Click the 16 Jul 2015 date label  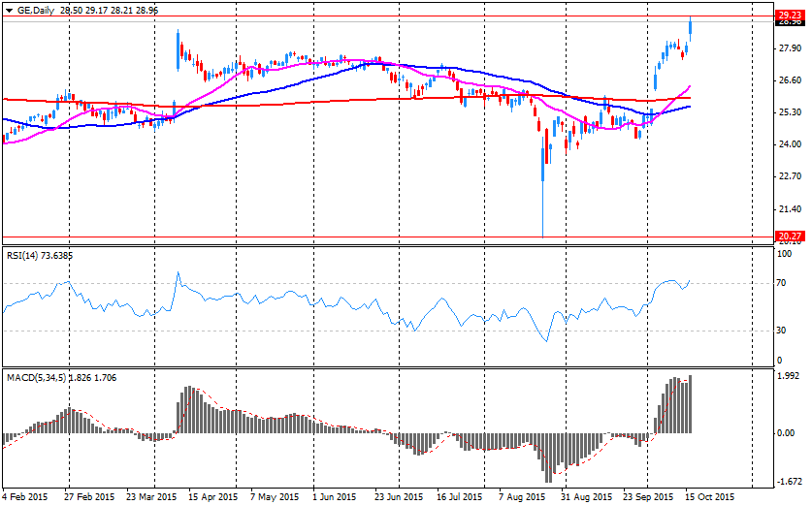coord(461,497)
